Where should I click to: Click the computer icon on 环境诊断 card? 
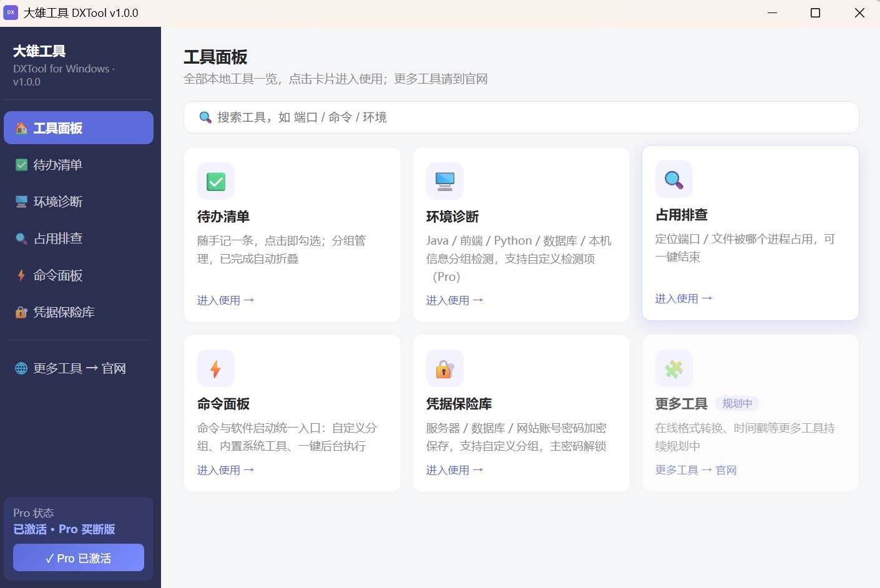click(445, 182)
